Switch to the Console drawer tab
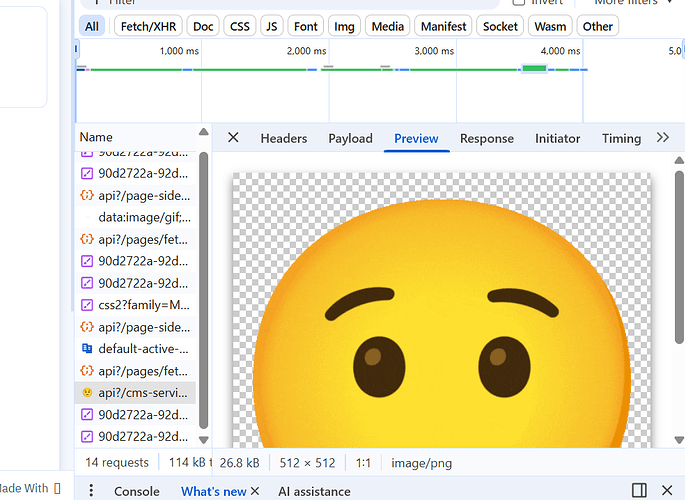 point(137,492)
